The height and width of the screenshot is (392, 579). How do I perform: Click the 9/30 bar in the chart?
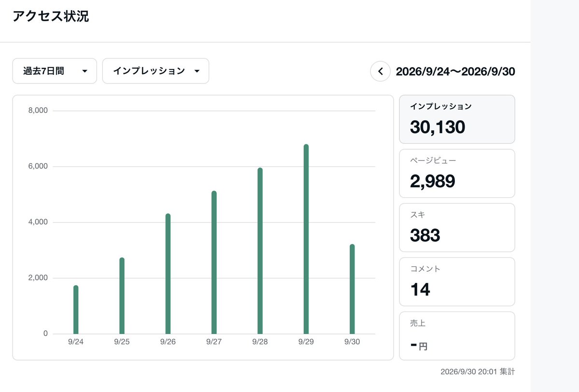(352, 289)
